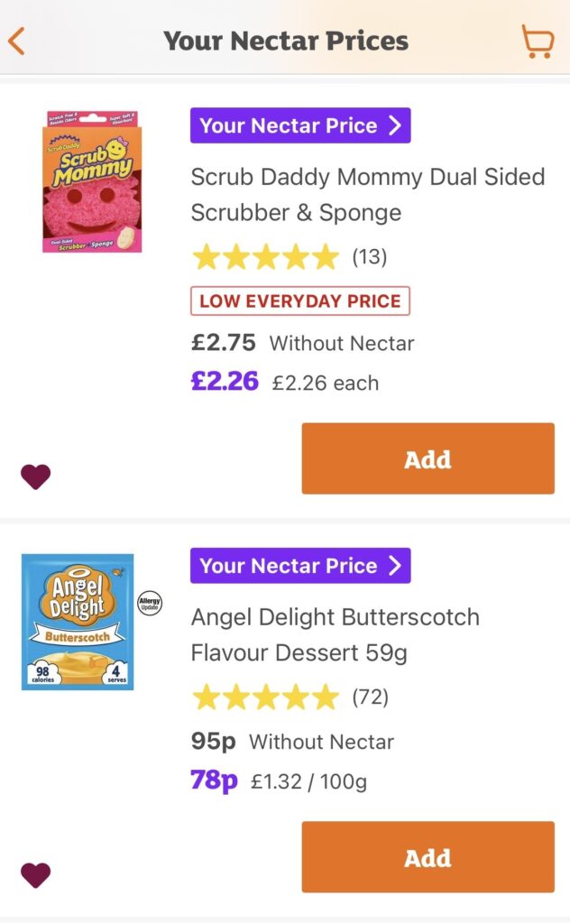Tap the back arrow chevron

tap(16, 40)
